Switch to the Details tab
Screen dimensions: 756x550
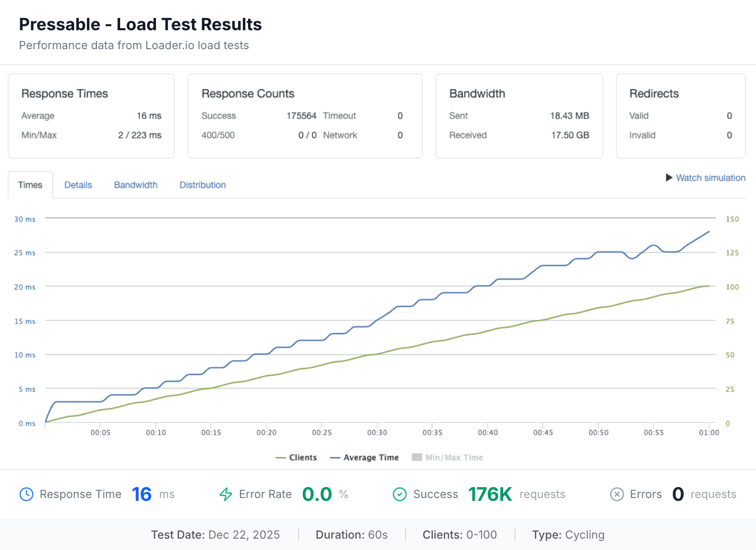tap(78, 185)
